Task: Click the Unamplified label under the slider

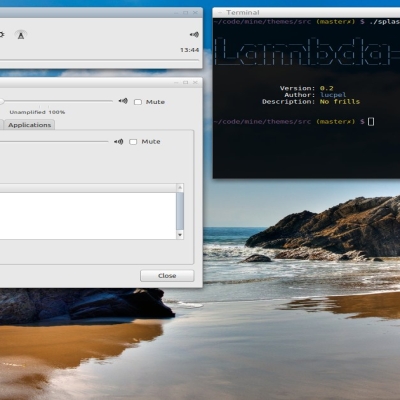Action: click(27, 112)
